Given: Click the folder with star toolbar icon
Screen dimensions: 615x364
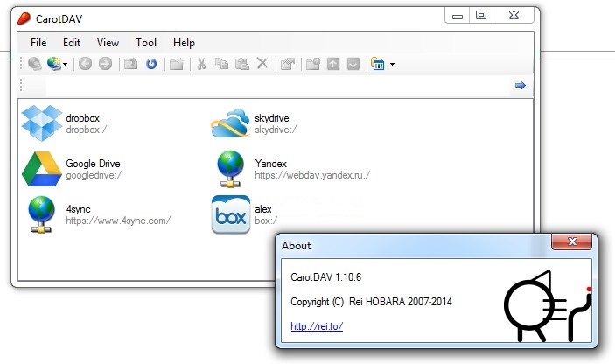Looking at the screenshot, I should coord(313,64).
